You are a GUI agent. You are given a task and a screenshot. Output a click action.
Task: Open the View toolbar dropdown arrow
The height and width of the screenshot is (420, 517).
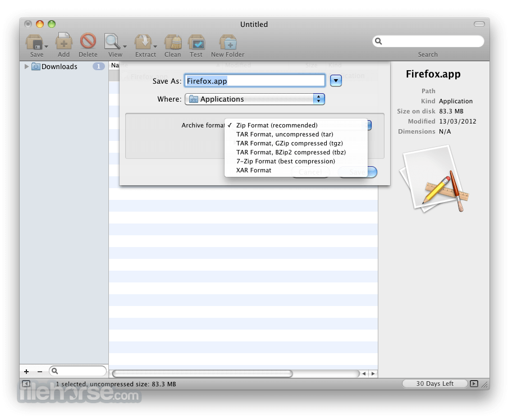[125, 46]
